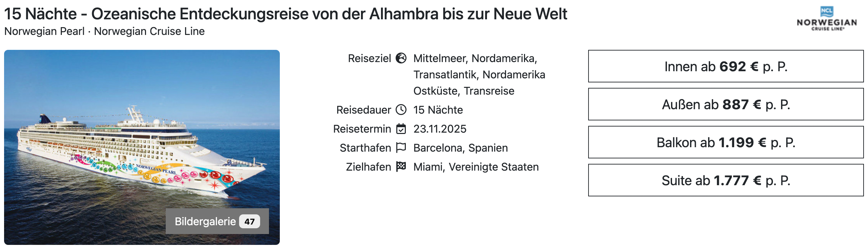Click the 47 image count badge
Image resolution: width=868 pixels, height=251 pixels.
249,221
